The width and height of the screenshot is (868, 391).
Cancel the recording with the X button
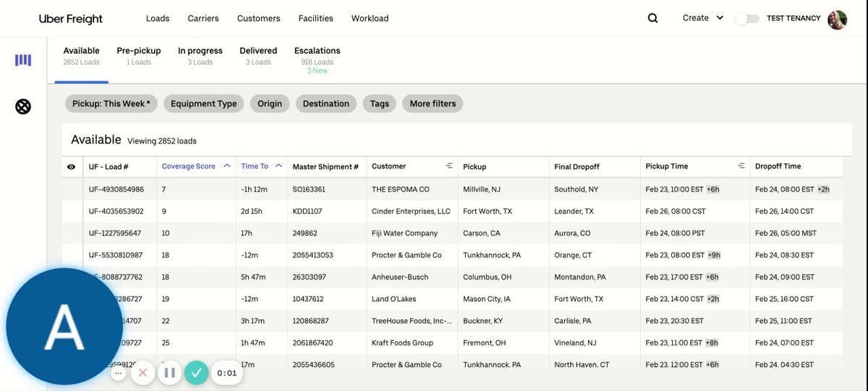coord(142,373)
